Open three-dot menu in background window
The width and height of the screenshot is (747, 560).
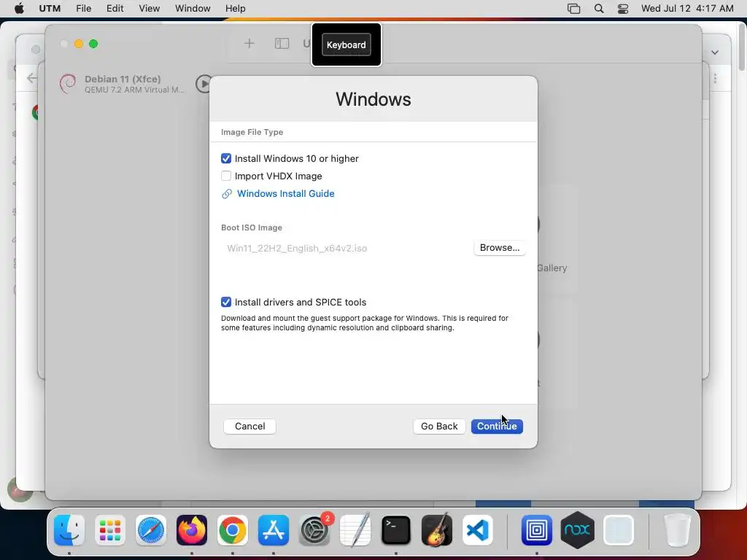(x=715, y=79)
